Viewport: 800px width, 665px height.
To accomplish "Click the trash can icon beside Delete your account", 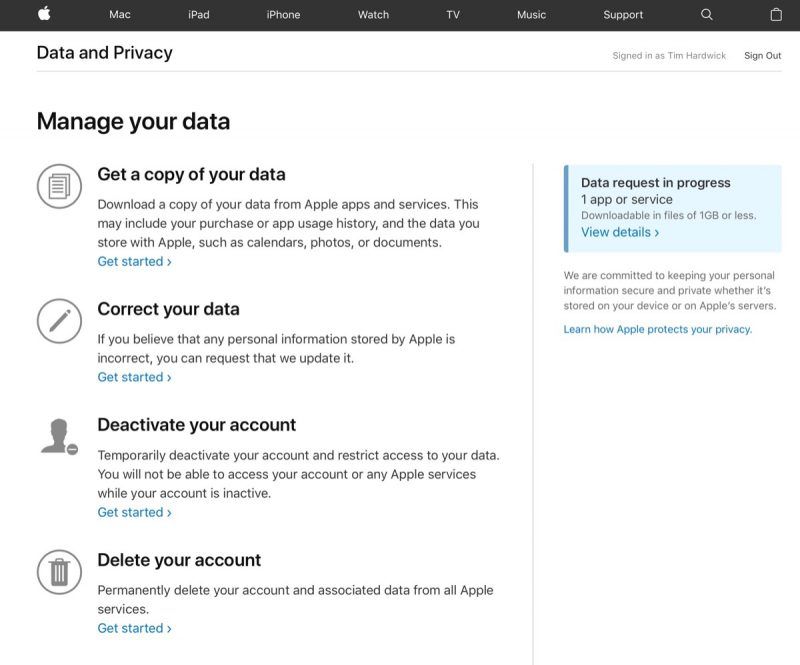I will tap(60, 572).
